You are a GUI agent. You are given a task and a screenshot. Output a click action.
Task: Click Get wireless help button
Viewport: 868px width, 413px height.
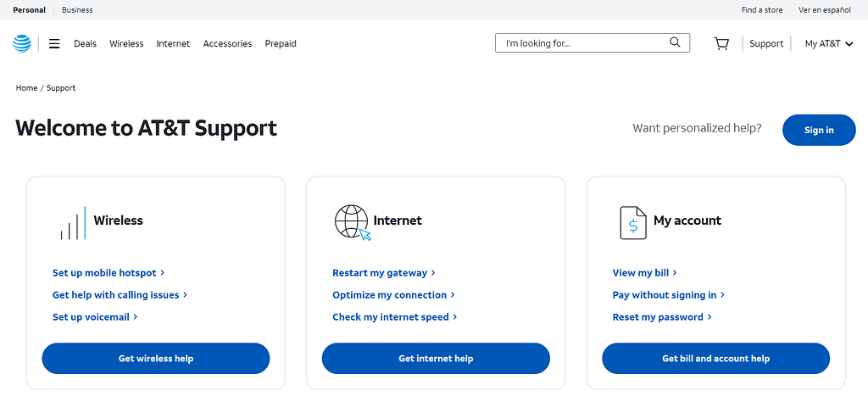[156, 359]
